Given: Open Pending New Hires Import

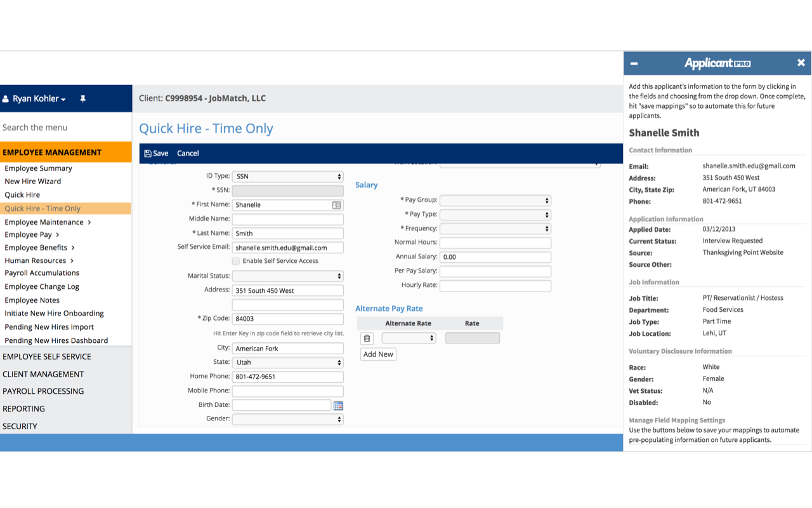Looking at the screenshot, I should pos(49,327).
